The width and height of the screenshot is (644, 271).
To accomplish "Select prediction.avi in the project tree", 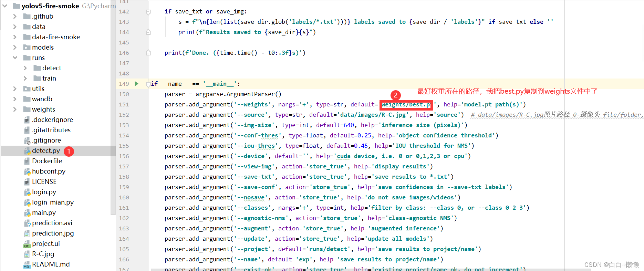I will click(x=52, y=223).
